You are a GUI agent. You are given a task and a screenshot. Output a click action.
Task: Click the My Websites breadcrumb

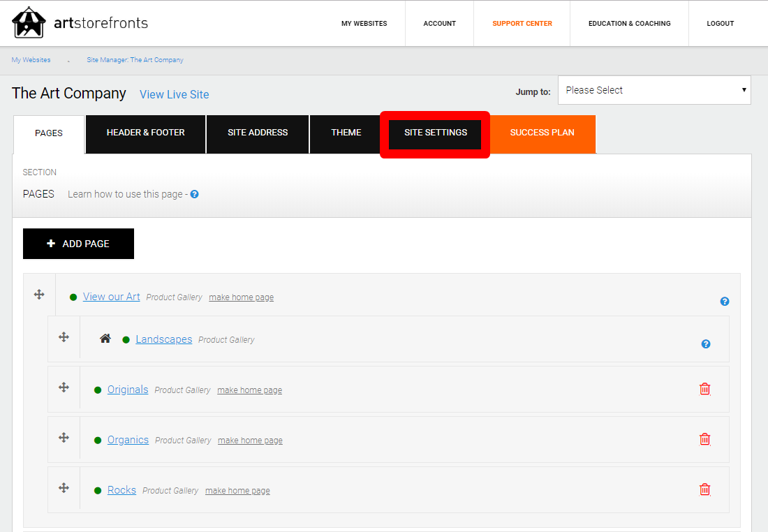point(30,60)
